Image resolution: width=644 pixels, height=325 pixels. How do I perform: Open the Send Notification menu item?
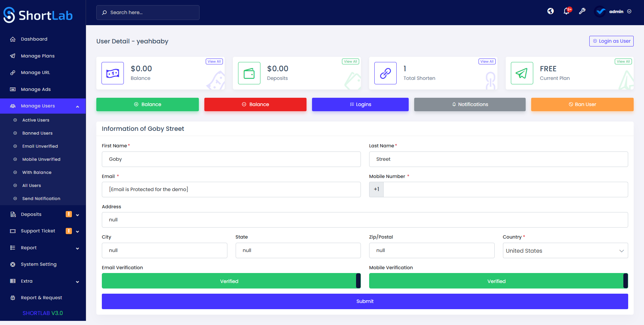[41, 198]
